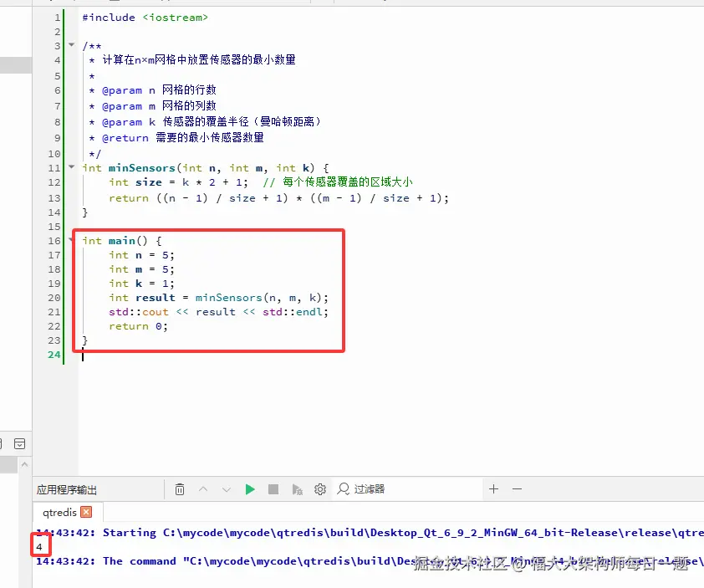Click the '@param k' comment line
The height and width of the screenshot is (588, 704).
pyautogui.click(x=205, y=122)
